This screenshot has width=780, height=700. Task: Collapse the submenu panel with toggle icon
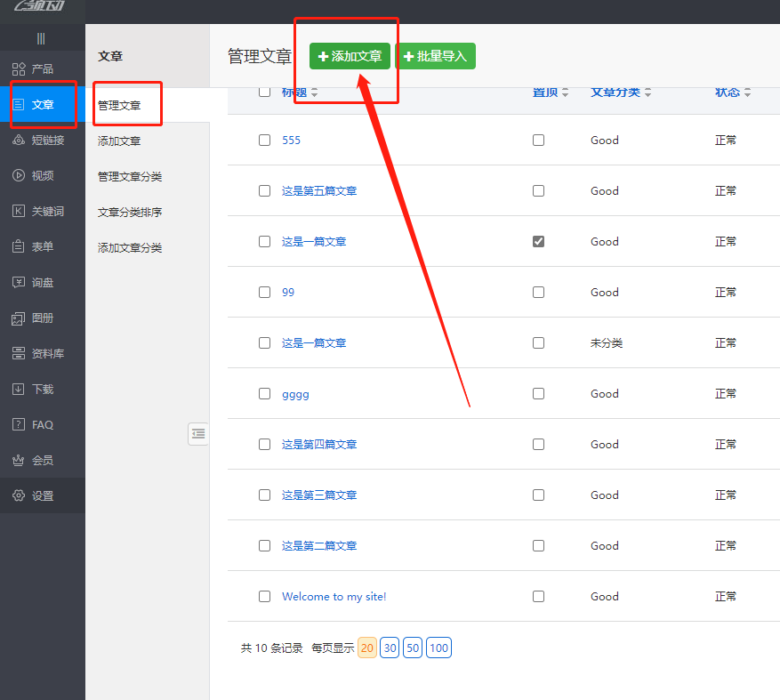click(198, 434)
